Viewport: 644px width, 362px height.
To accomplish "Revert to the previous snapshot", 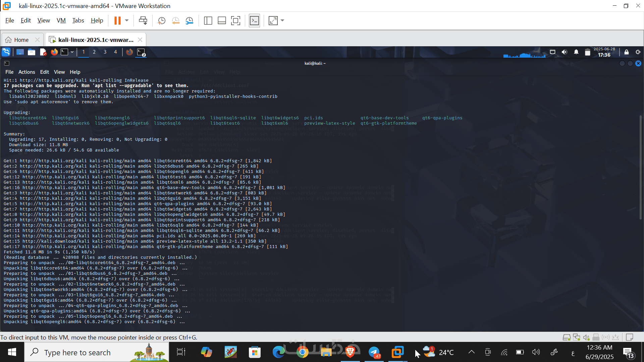I will tap(175, 21).
